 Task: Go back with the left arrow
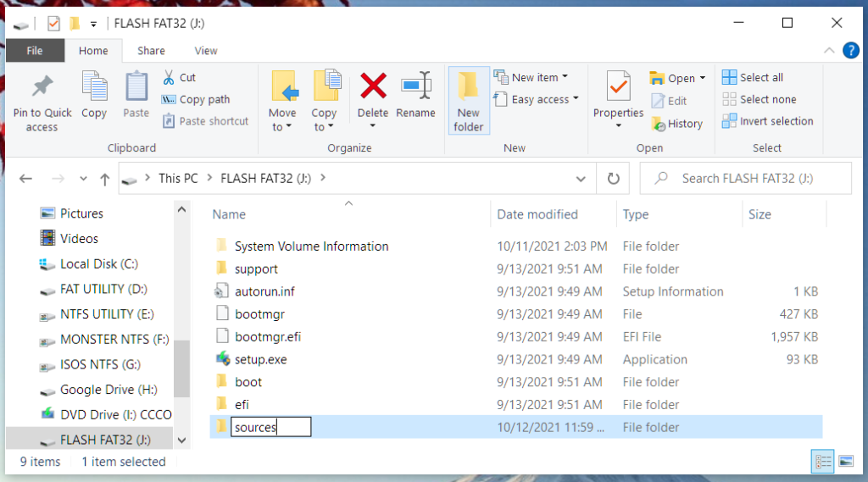coord(25,179)
